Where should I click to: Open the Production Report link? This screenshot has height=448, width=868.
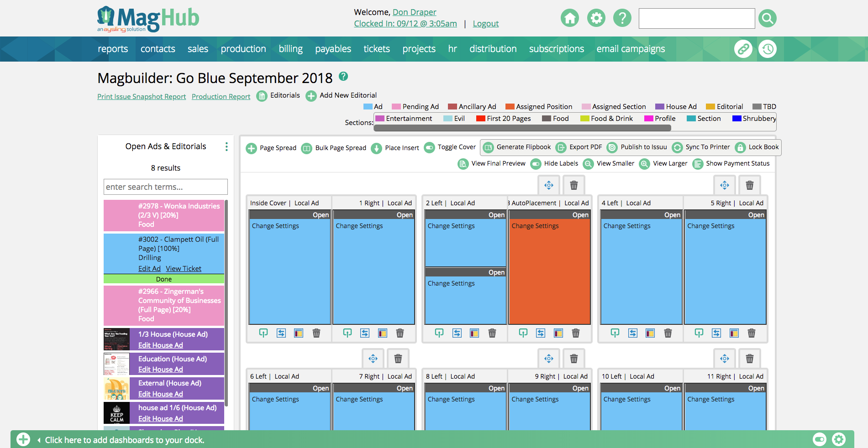pos(221,97)
